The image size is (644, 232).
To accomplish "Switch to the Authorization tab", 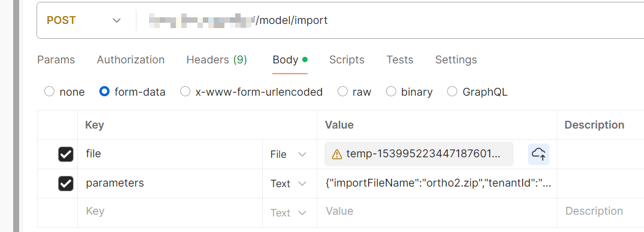I will [130, 60].
